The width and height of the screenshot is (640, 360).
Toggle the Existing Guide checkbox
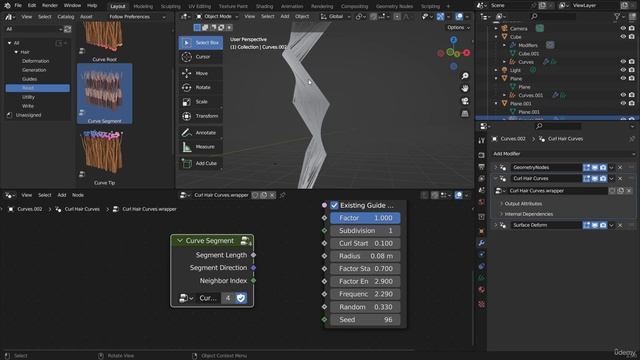(x=334, y=205)
